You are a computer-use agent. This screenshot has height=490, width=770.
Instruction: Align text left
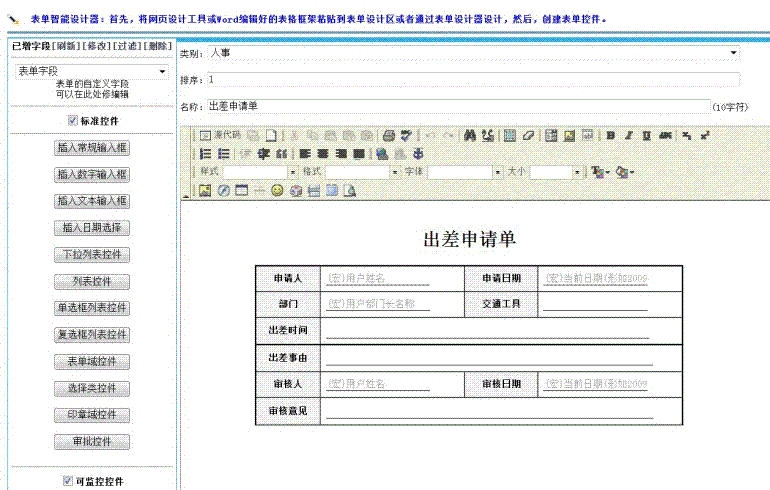pos(305,154)
